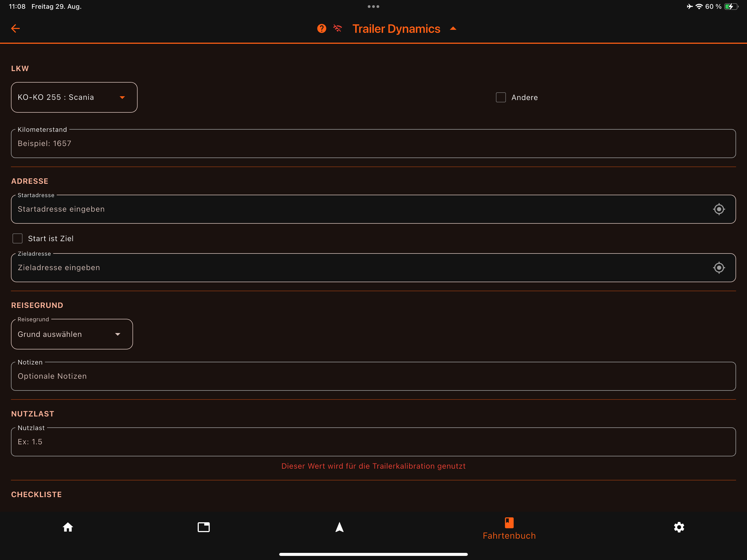Image resolution: width=747 pixels, height=560 pixels.
Task: Tap the back arrow icon
Action: click(16, 29)
